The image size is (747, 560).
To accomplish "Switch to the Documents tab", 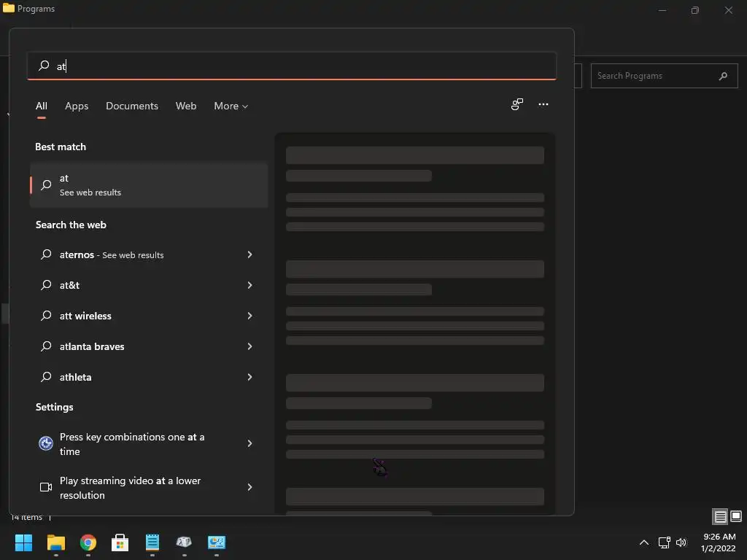I will pyautogui.click(x=132, y=106).
